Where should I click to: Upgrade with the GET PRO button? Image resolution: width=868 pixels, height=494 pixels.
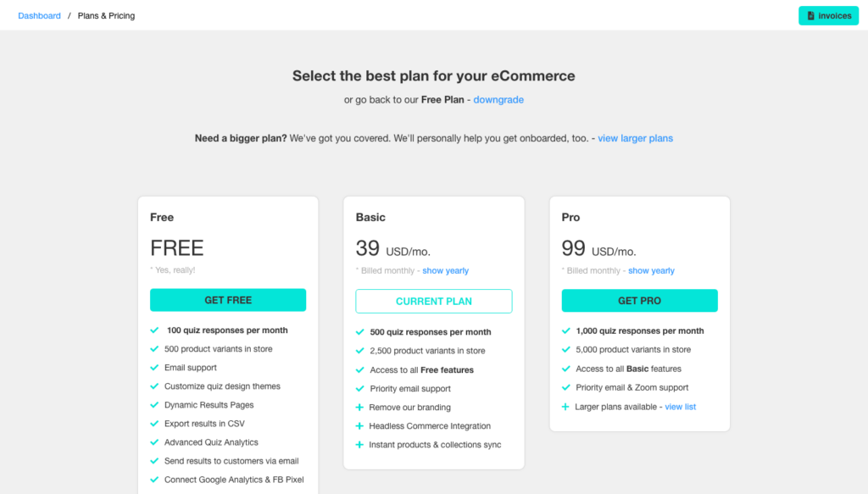(x=639, y=301)
